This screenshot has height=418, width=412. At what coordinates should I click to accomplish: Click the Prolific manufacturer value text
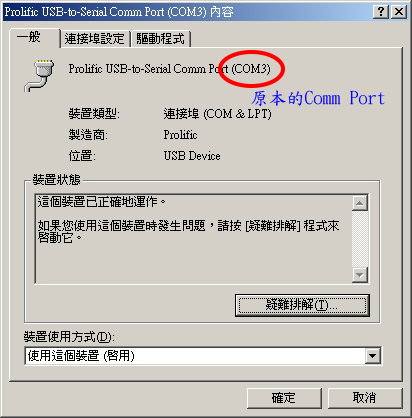(x=180, y=135)
